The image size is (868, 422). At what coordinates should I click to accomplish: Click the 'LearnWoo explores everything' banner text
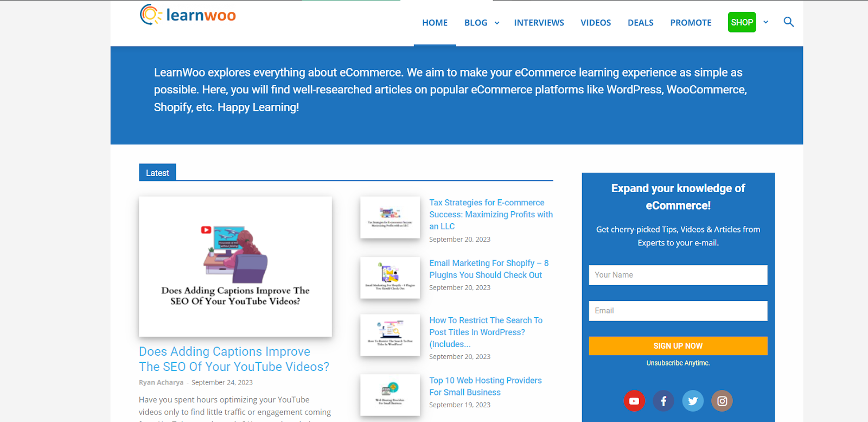pyautogui.click(x=450, y=90)
